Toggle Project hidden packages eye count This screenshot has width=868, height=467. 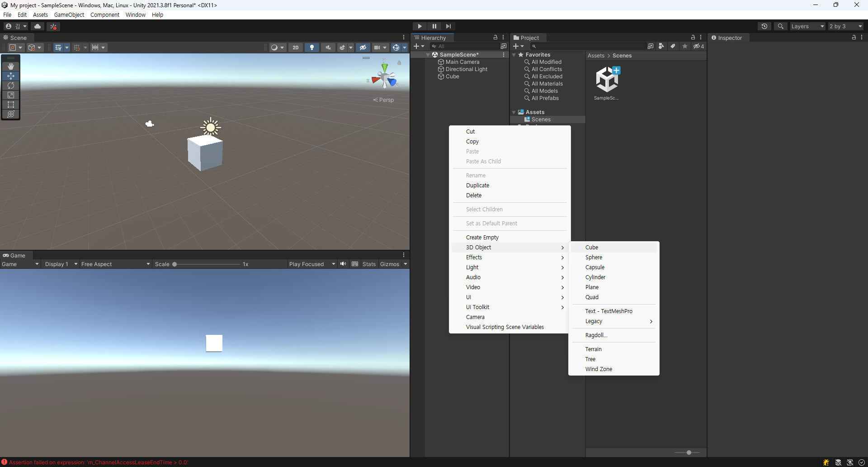point(699,46)
